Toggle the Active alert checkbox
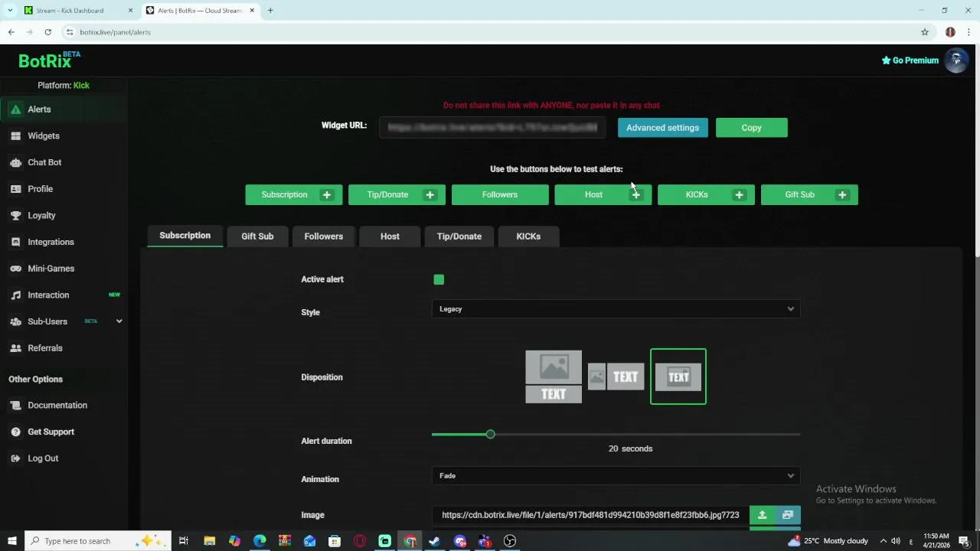The height and width of the screenshot is (551, 980). click(439, 280)
